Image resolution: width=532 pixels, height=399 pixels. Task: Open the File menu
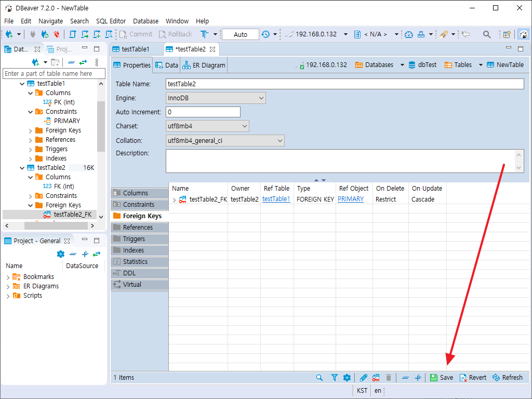[9, 21]
